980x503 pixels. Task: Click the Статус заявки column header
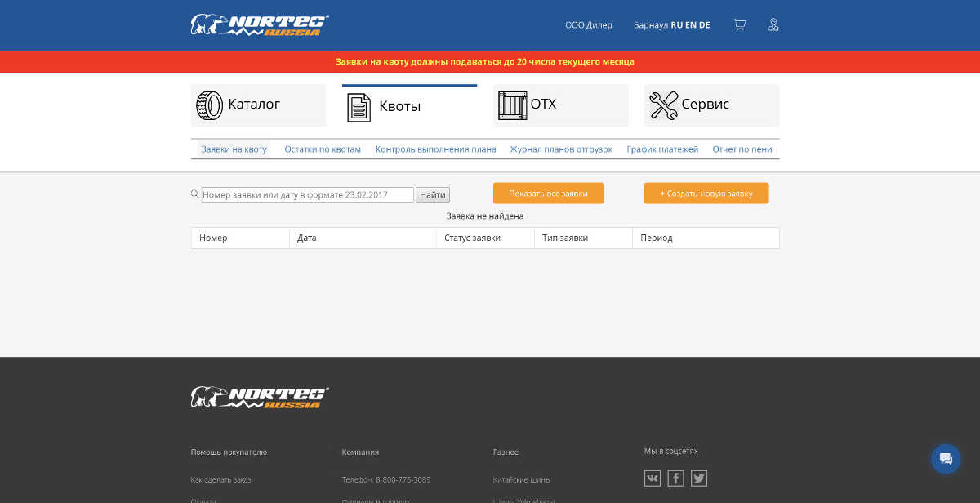pyautogui.click(x=485, y=238)
